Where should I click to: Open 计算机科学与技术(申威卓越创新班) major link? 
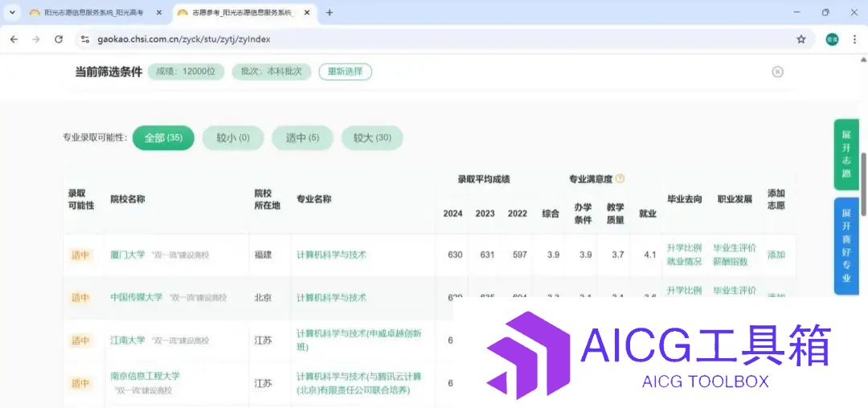tap(358, 340)
